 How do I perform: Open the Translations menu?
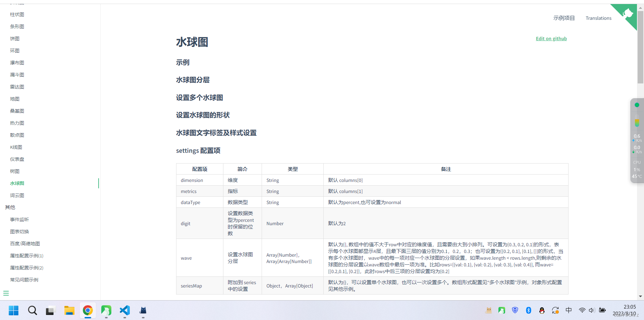(x=598, y=18)
